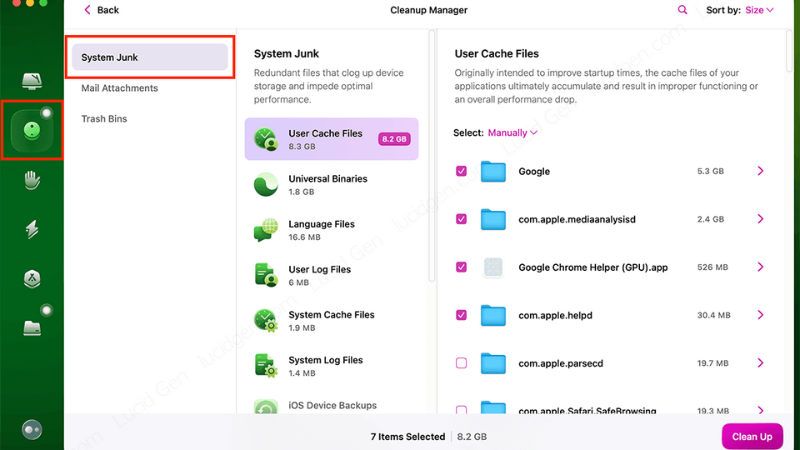The width and height of the screenshot is (800, 450).
Task: Uncheck the com.apple.mediaanalysisd checkbox
Action: point(461,219)
